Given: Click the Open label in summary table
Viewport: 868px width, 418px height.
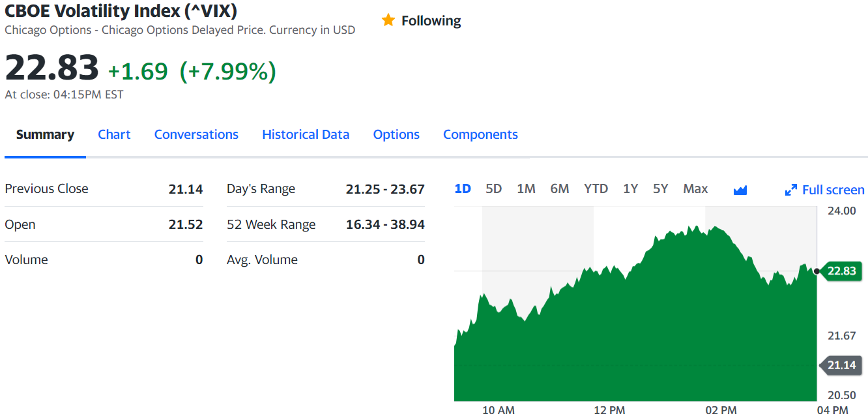Looking at the screenshot, I should (x=20, y=224).
